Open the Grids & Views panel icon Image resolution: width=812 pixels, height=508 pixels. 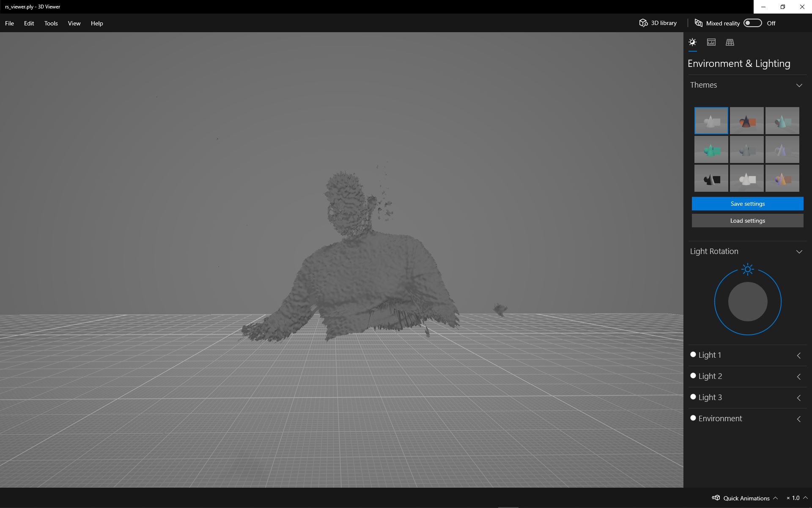[x=730, y=42]
